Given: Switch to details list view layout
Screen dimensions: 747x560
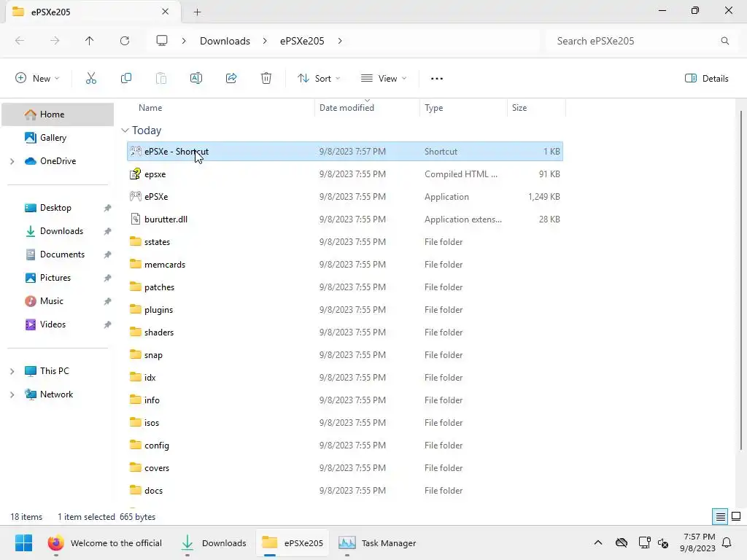Looking at the screenshot, I should [x=720, y=517].
